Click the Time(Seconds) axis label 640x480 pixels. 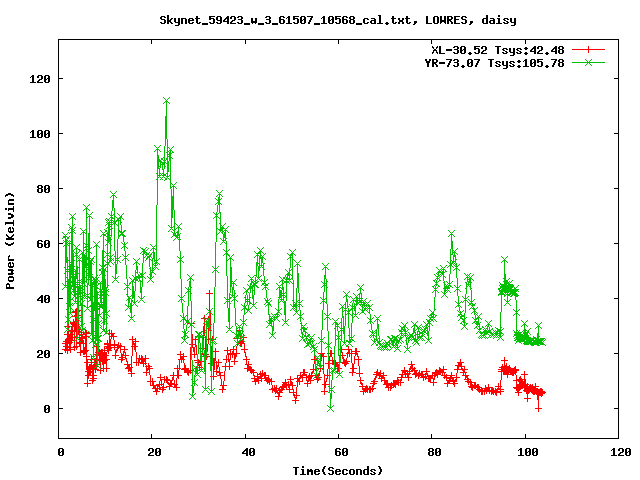(x=338, y=471)
